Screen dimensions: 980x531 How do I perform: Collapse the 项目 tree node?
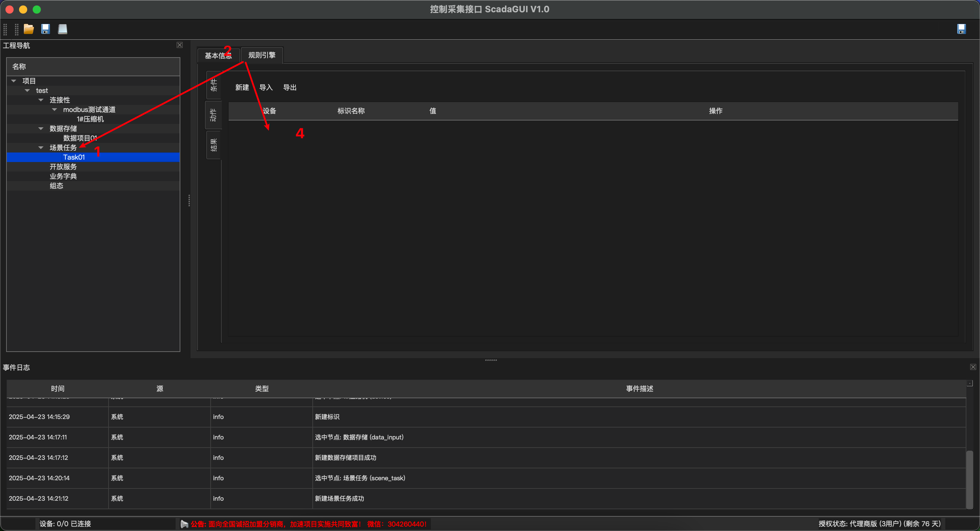[14, 81]
